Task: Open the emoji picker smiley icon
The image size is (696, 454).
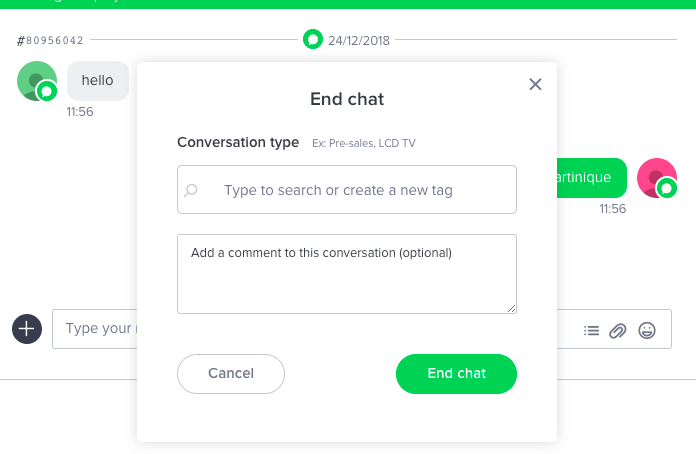Action: coord(647,330)
